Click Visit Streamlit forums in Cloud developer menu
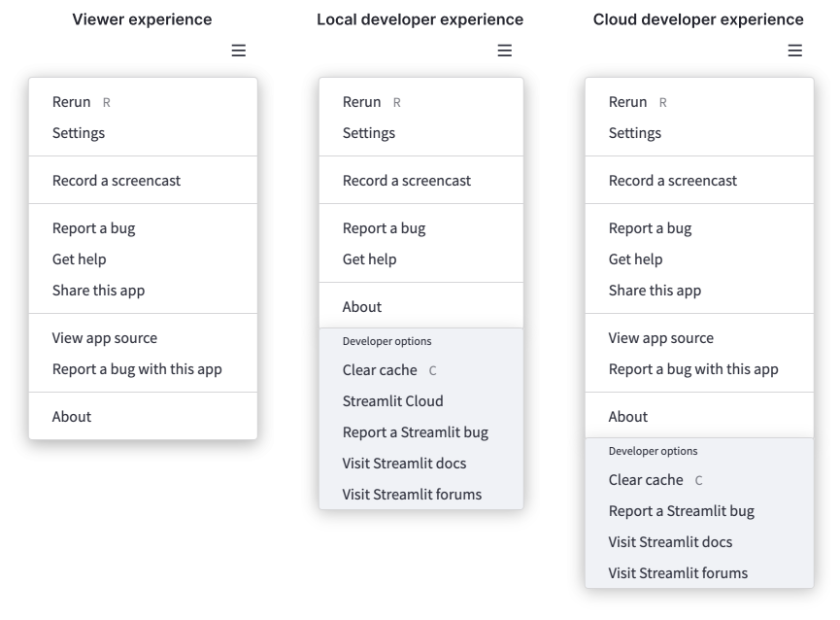 [678, 573]
